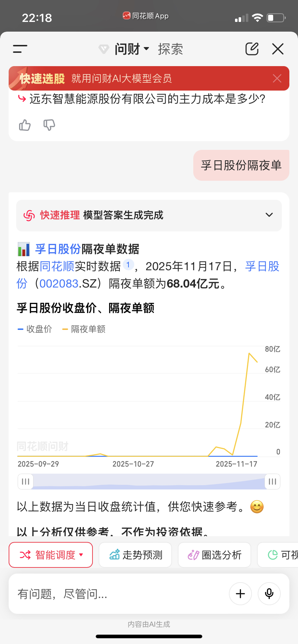The width and height of the screenshot is (298, 644).
Task: Tap the 22:18 clock in status bar
Action: [37, 18]
